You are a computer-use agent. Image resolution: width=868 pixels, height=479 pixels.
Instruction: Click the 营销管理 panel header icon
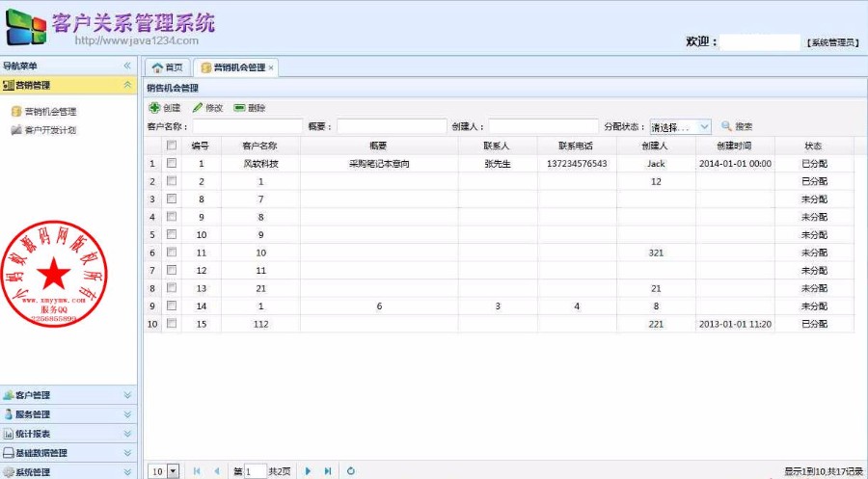coord(9,85)
